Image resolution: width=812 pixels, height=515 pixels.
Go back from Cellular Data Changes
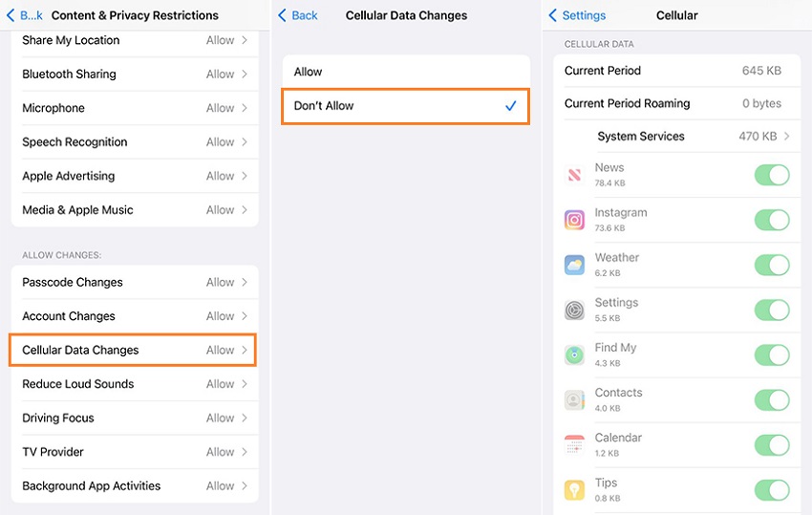coord(298,15)
